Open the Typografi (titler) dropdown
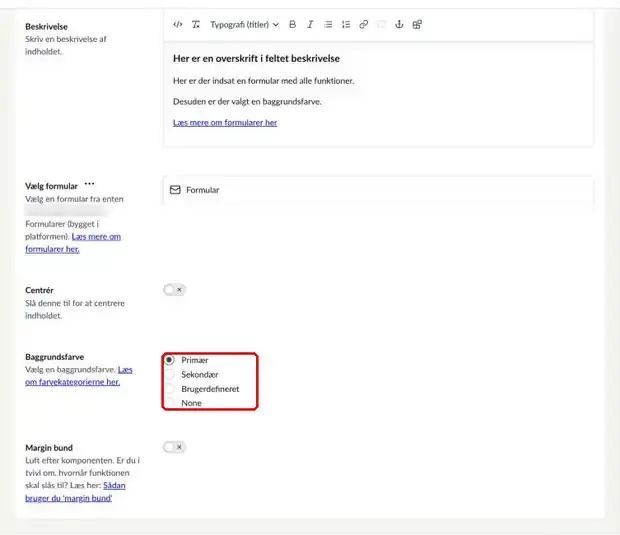This screenshot has height=535, width=620. click(244, 25)
